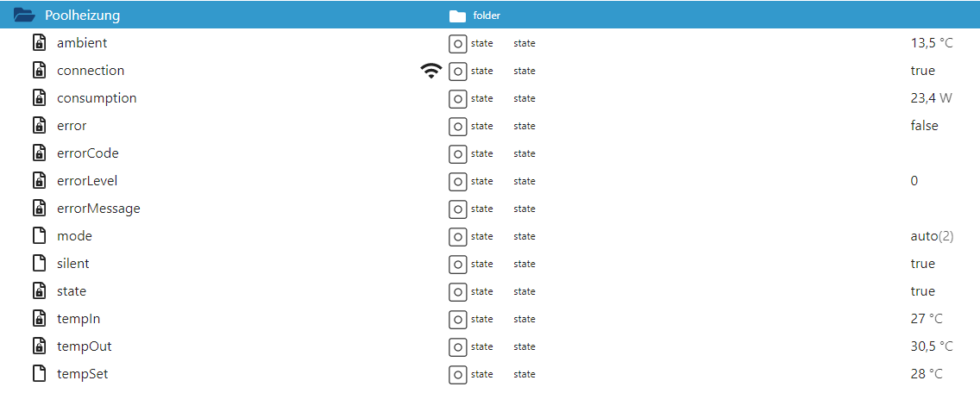Click the wifi icon on connection row
This screenshot has height=393, width=980.
pyautogui.click(x=430, y=71)
